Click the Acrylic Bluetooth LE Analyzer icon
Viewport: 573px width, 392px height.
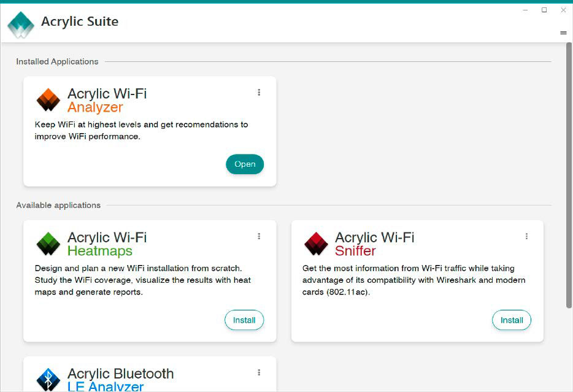[x=48, y=380]
